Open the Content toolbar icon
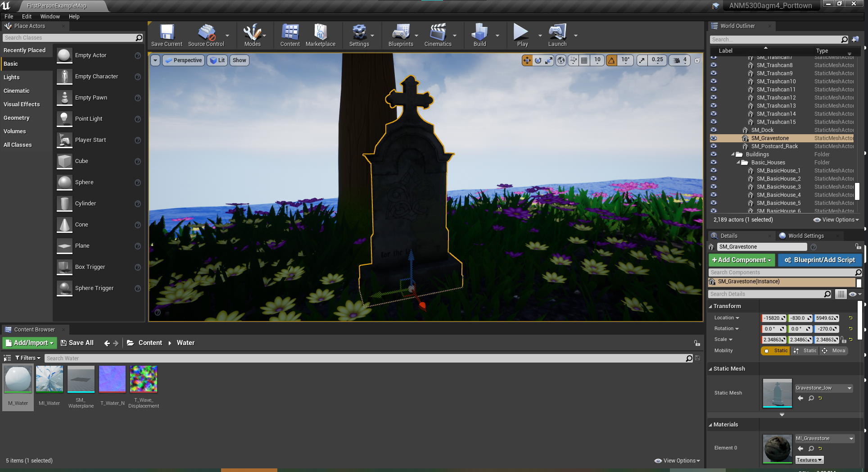 point(290,35)
